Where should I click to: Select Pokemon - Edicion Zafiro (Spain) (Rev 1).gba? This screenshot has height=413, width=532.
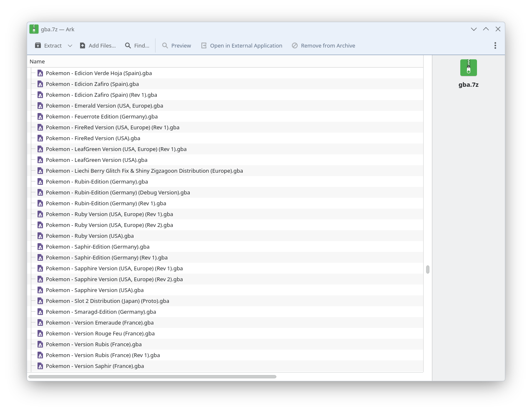click(225, 95)
